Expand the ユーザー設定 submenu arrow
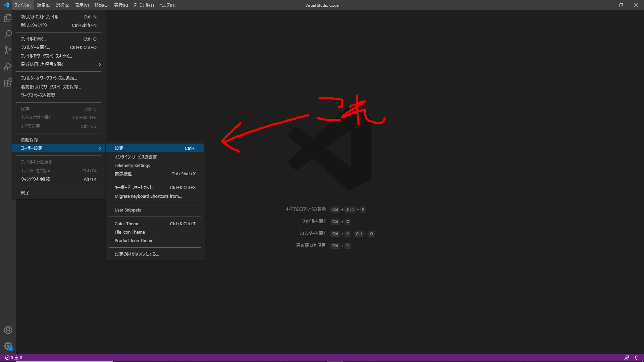Screen dimensions: 644x362 pyautogui.click(x=99, y=148)
